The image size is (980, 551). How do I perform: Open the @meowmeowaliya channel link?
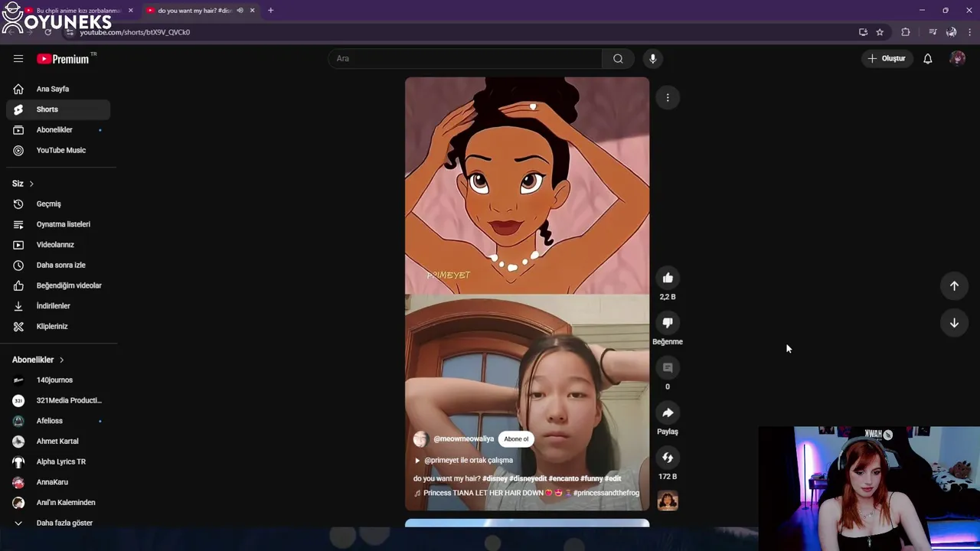point(463,439)
